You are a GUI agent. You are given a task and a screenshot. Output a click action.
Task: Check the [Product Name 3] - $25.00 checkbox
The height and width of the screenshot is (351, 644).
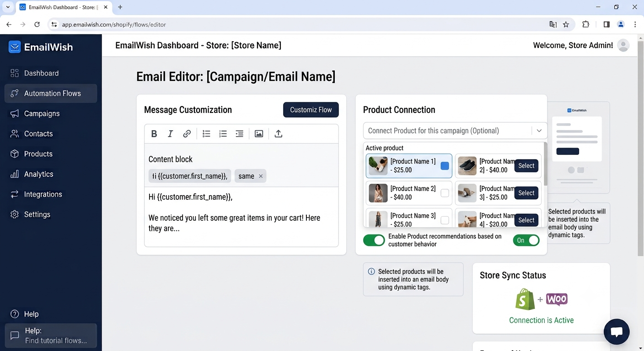(x=445, y=220)
